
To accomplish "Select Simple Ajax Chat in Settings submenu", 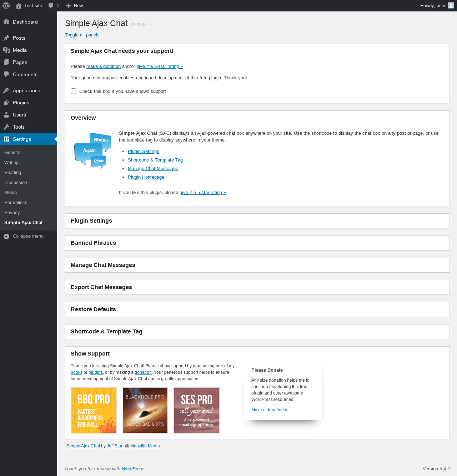I will [x=23, y=223].
